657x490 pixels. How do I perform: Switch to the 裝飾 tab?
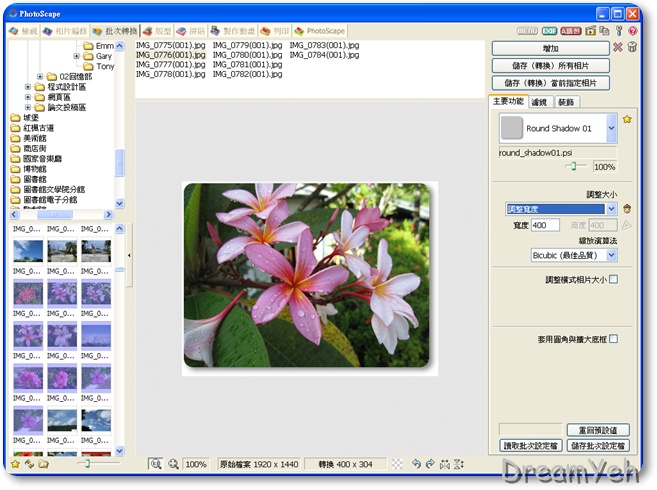click(566, 101)
